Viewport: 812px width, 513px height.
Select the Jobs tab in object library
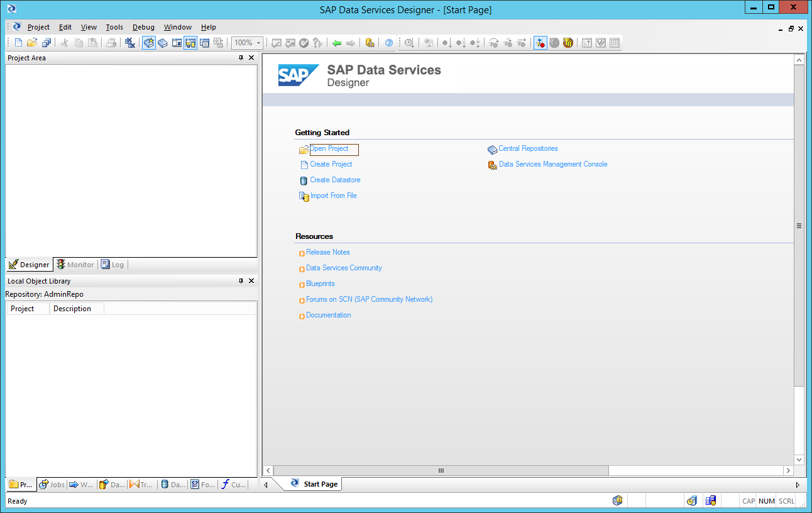pyautogui.click(x=52, y=485)
